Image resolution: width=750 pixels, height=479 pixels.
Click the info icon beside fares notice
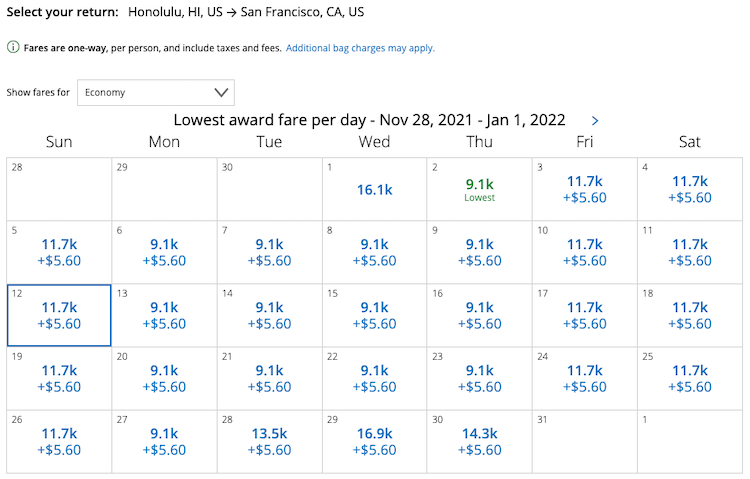(13, 47)
